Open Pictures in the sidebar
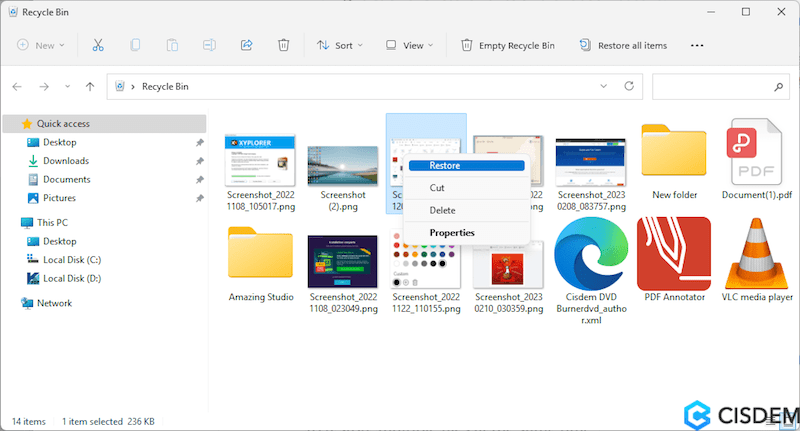 coord(59,198)
